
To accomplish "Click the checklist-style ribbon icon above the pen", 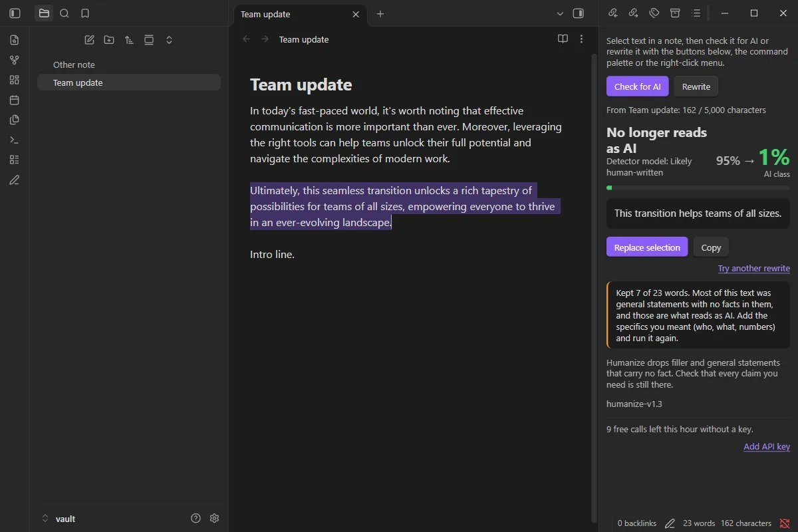I will (15, 160).
